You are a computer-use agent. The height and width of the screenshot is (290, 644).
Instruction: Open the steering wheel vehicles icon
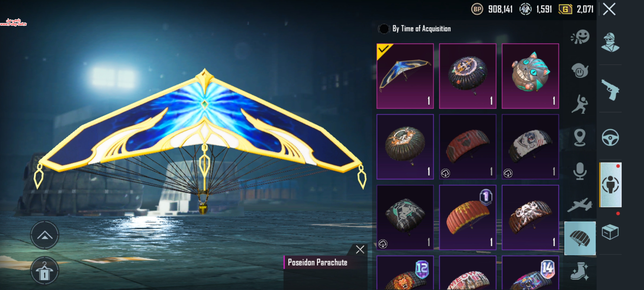(x=610, y=137)
